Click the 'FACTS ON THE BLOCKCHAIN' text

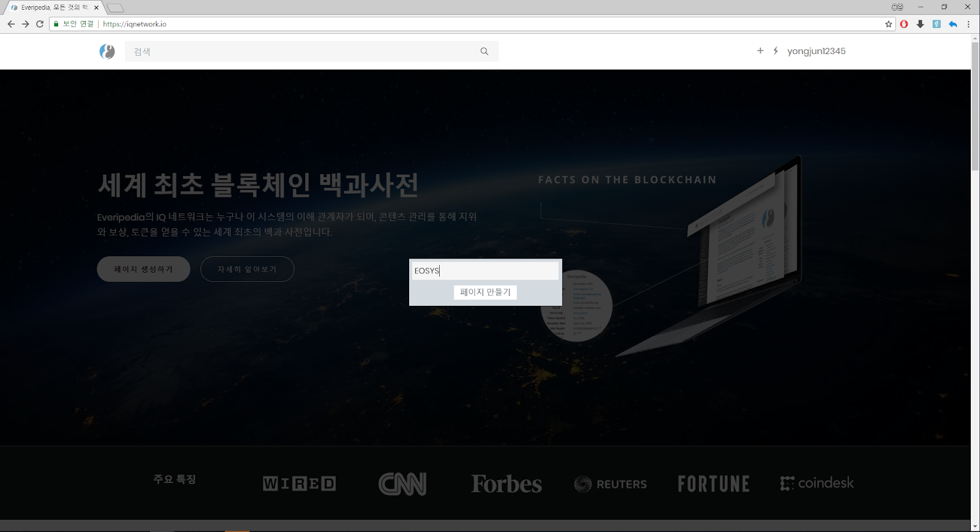[627, 180]
